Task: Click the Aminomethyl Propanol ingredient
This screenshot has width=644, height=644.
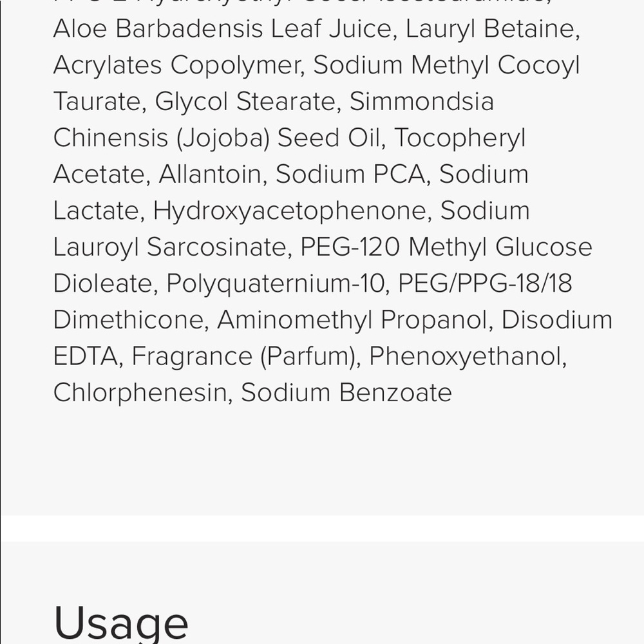Action: pos(352,319)
